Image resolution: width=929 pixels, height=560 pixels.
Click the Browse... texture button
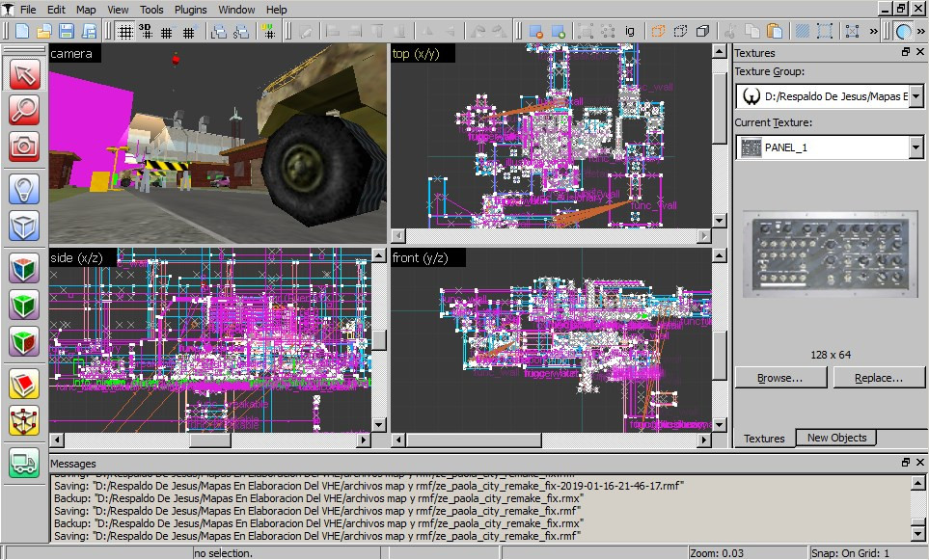click(779, 378)
